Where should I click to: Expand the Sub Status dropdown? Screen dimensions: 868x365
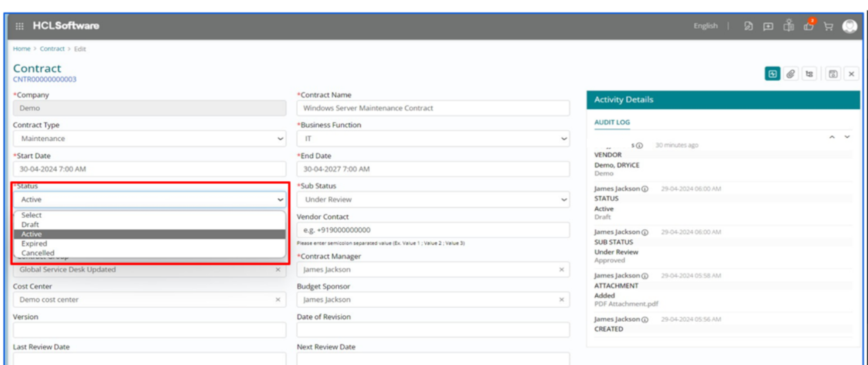[x=433, y=199]
